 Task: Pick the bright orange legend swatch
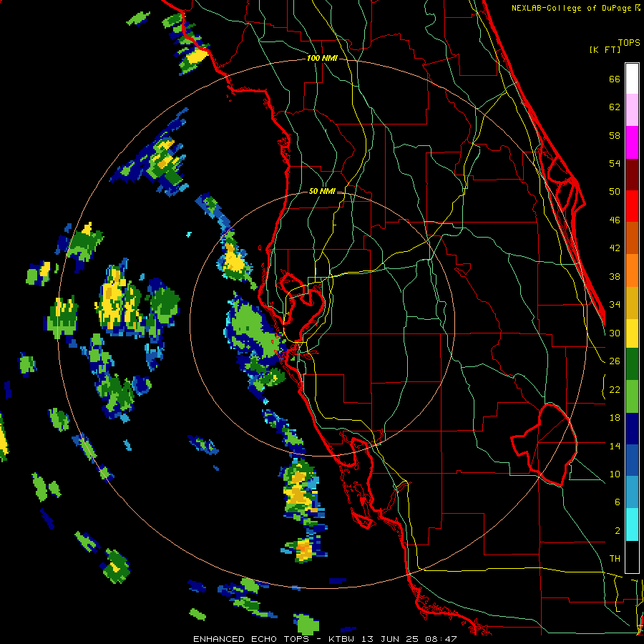632,270
